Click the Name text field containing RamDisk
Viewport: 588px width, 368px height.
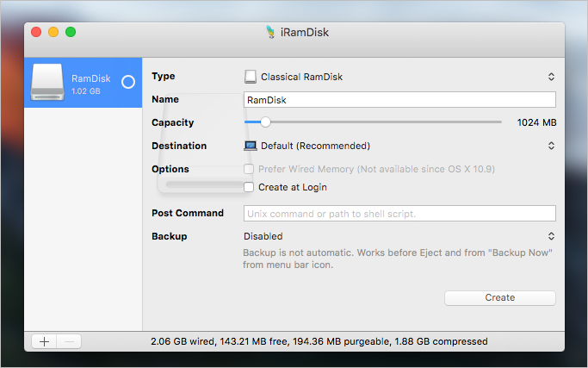[399, 100]
